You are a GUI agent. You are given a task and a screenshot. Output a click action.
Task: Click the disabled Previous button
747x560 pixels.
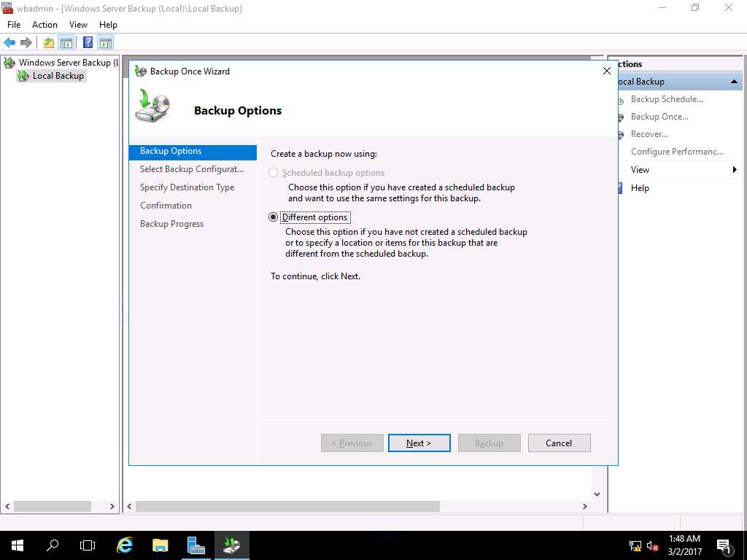[352, 443]
